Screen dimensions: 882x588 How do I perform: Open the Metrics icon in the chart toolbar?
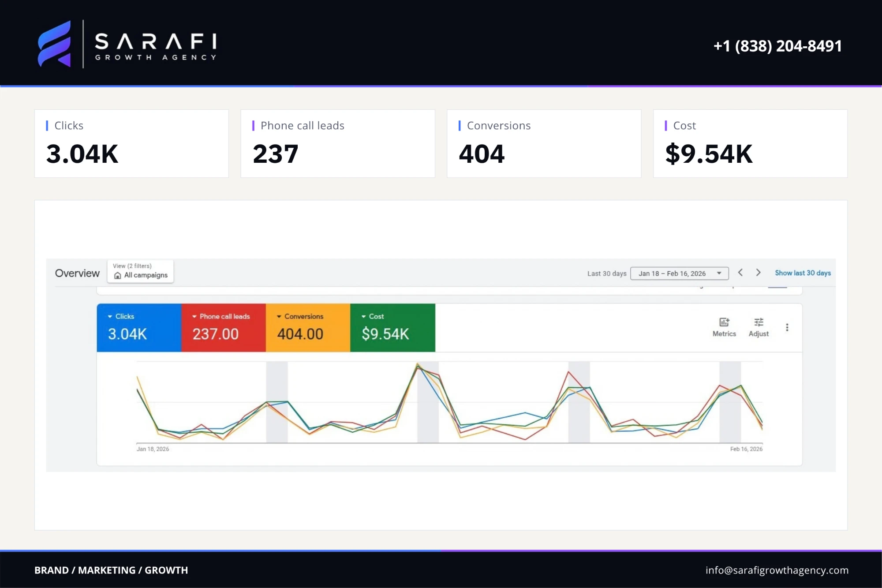pyautogui.click(x=724, y=327)
